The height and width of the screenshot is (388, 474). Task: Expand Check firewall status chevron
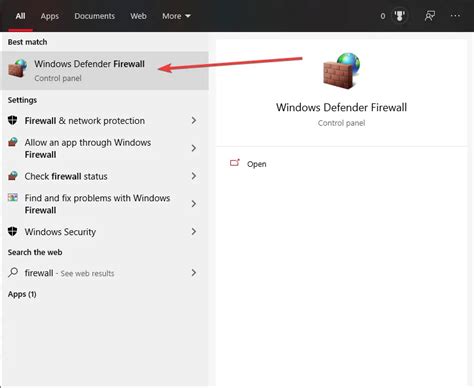[x=194, y=176]
